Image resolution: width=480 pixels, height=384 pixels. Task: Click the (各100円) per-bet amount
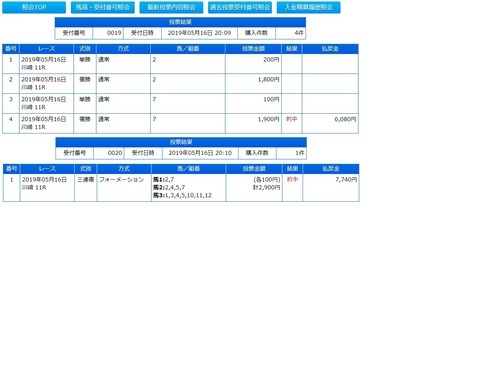tap(267, 180)
